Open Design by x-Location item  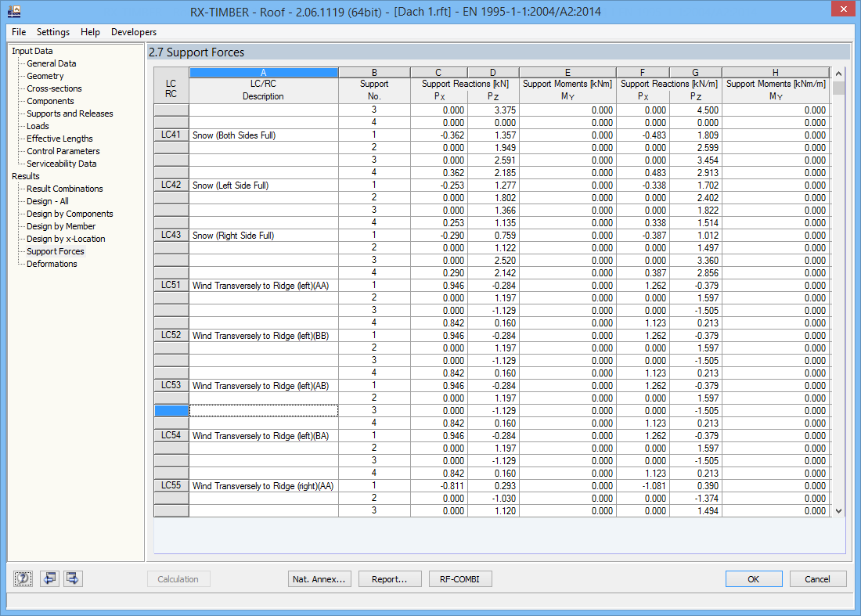click(66, 239)
